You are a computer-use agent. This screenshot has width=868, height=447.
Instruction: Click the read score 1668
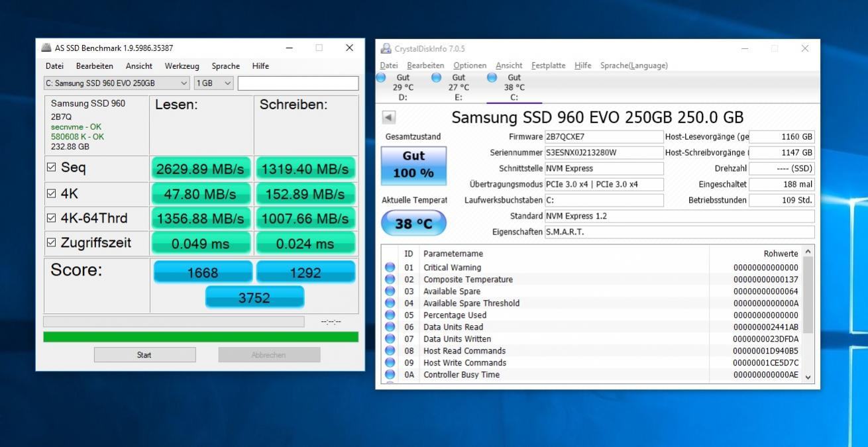(203, 272)
